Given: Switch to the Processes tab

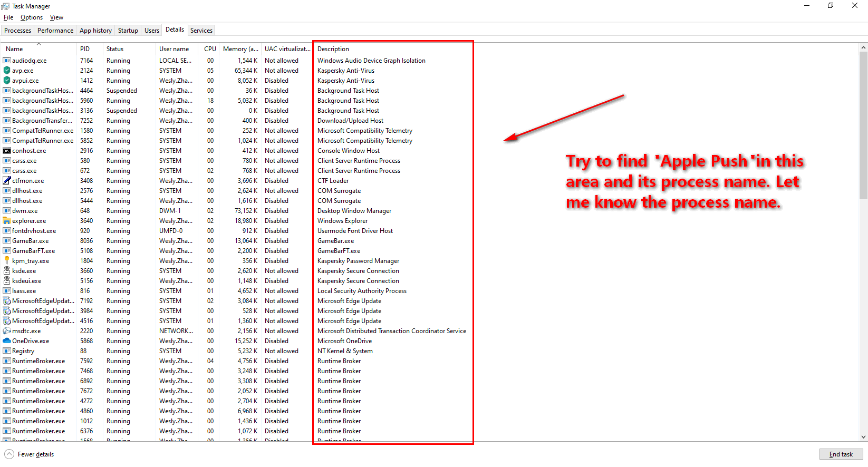Looking at the screenshot, I should (x=17, y=31).
